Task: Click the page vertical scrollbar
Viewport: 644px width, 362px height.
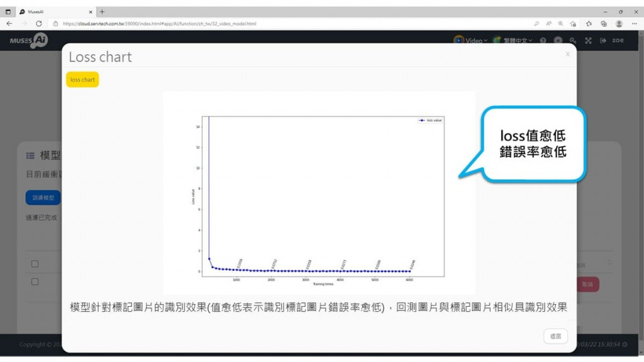Action: [640, 193]
